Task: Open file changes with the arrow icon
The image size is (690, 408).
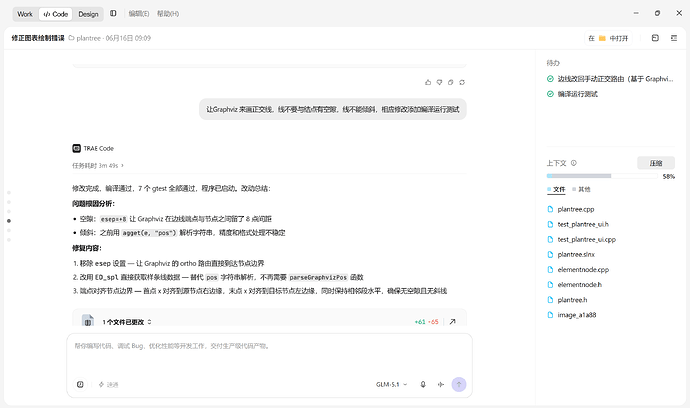Action: click(x=452, y=322)
